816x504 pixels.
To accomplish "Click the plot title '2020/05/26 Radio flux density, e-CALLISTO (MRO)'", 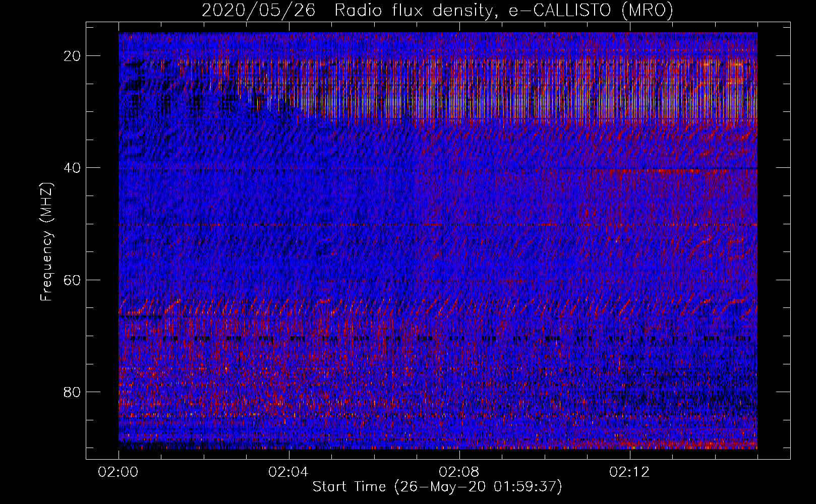I will tap(437, 10).
